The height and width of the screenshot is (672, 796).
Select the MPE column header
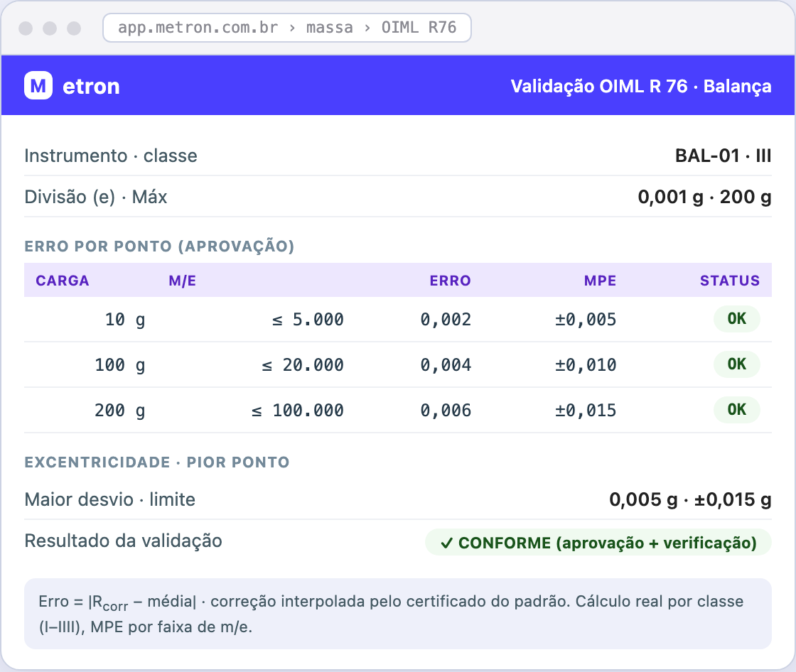pyautogui.click(x=600, y=281)
